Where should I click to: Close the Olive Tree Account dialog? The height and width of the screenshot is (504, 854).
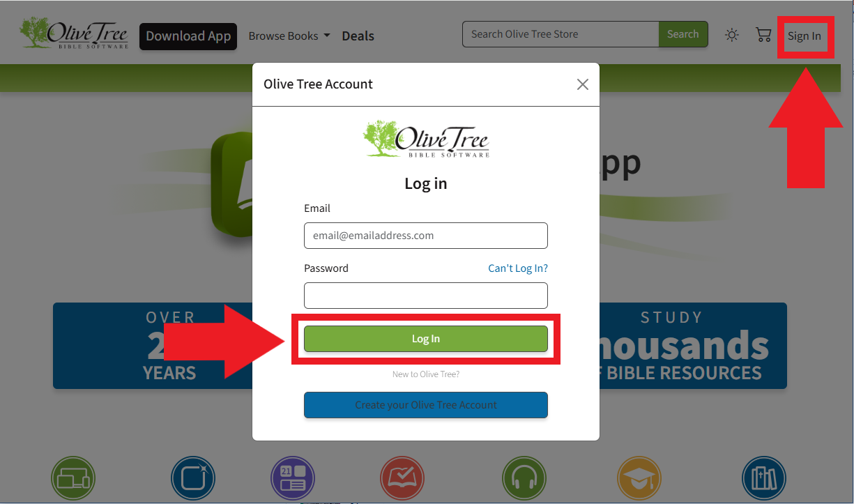click(583, 84)
